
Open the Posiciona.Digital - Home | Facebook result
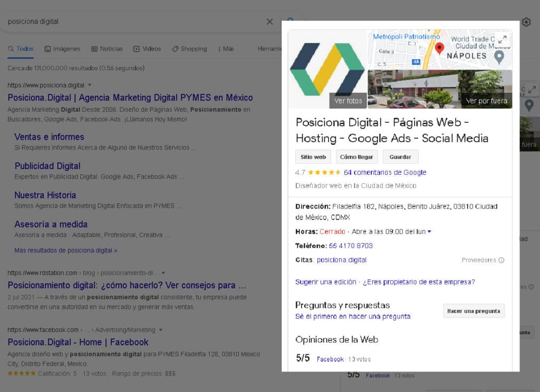tap(78, 342)
